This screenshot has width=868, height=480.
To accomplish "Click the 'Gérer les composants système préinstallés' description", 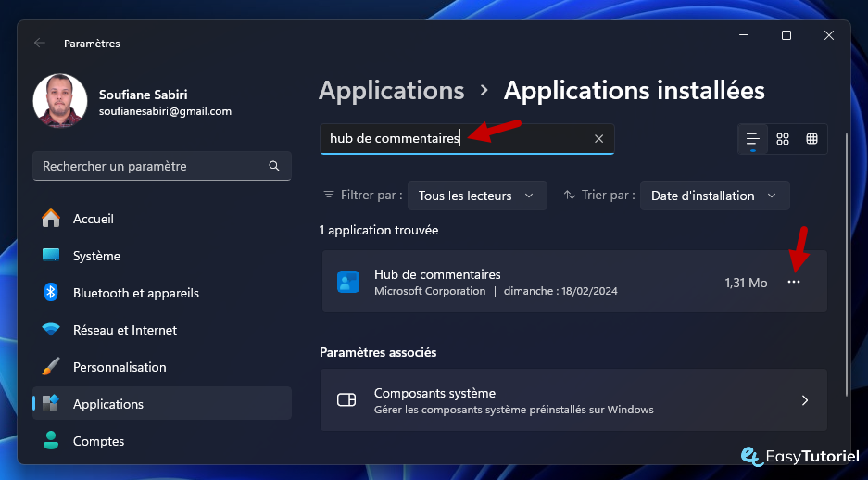I will (514, 410).
